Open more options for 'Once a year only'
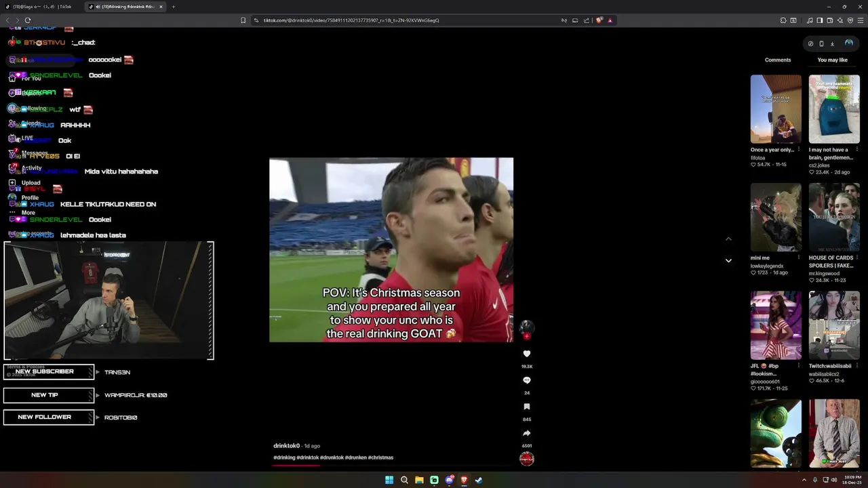 799,150
